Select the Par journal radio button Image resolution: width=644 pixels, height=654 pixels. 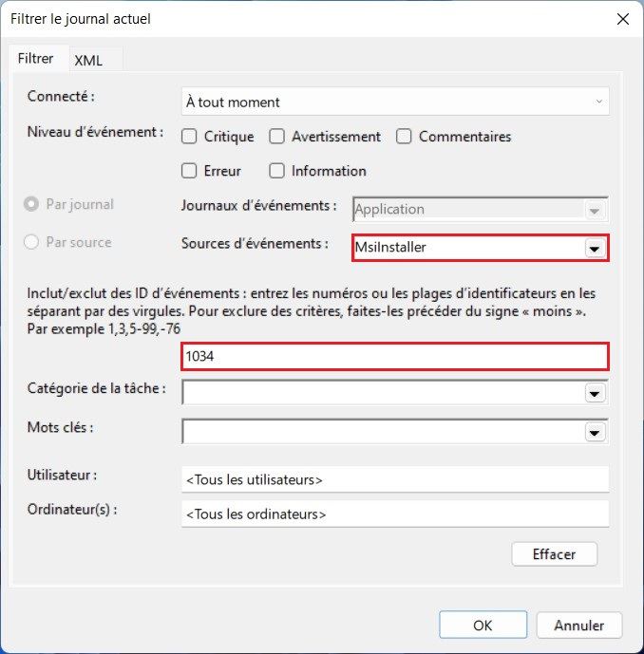[x=33, y=204]
